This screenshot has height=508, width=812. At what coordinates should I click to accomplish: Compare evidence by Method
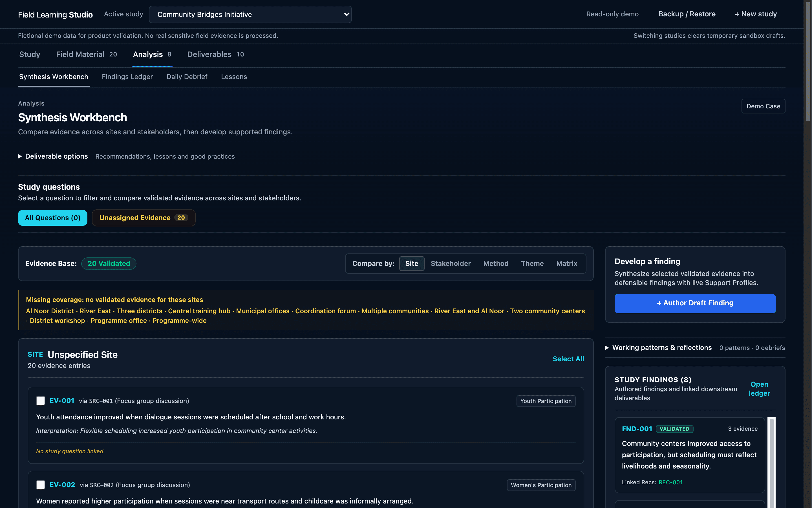496,263
